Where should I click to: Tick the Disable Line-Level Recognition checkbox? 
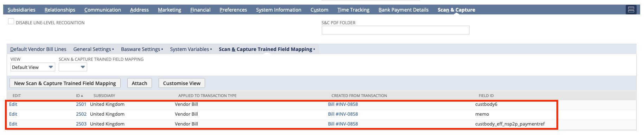11,21
